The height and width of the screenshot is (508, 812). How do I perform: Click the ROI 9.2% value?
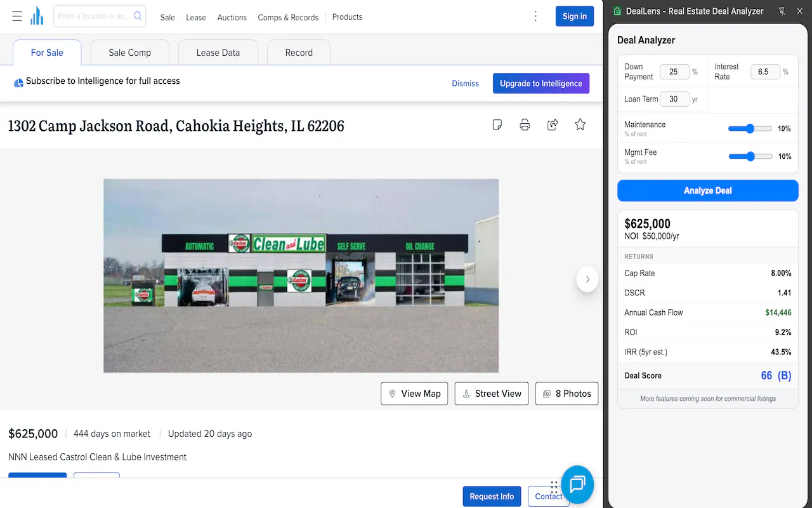click(783, 332)
